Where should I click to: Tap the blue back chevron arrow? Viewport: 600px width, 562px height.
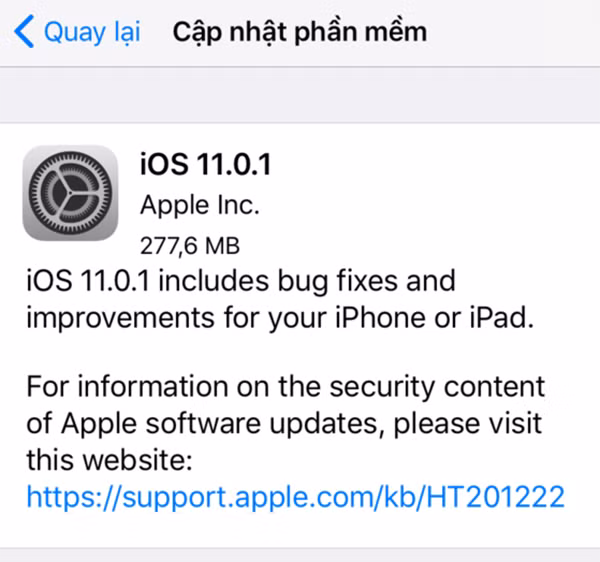(24, 31)
